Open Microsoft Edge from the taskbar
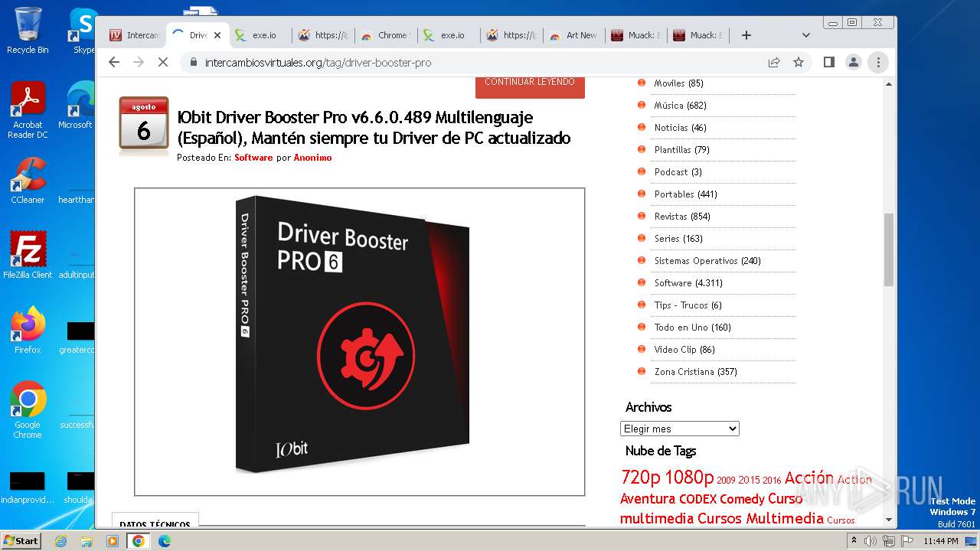The width and height of the screenshot is (980, 551). (x=165, y=541)
